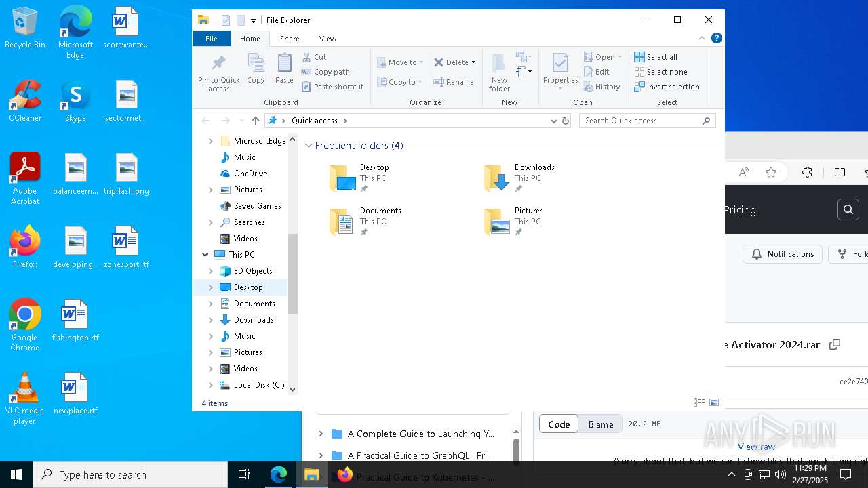The width and height of the screenshot is (868, 488).
Task: Switch to the Share ribbon tab
Action: (290, 39)
